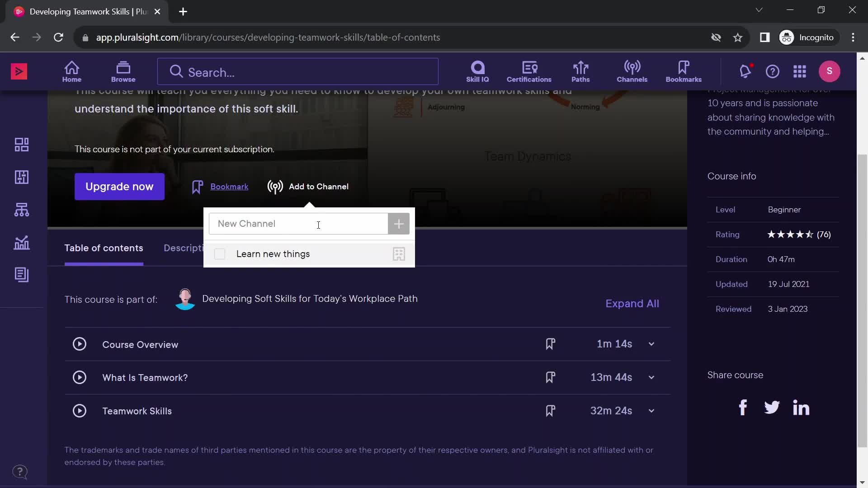Screen dimensions: 868x488
Task: Share the course on Twitter
Action: tap(772, 408)
